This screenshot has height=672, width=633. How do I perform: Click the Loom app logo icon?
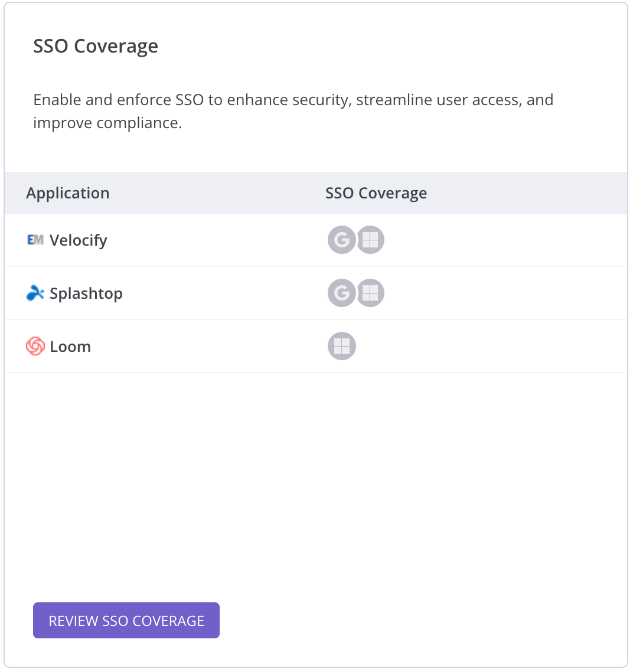[x=35, y=346]
